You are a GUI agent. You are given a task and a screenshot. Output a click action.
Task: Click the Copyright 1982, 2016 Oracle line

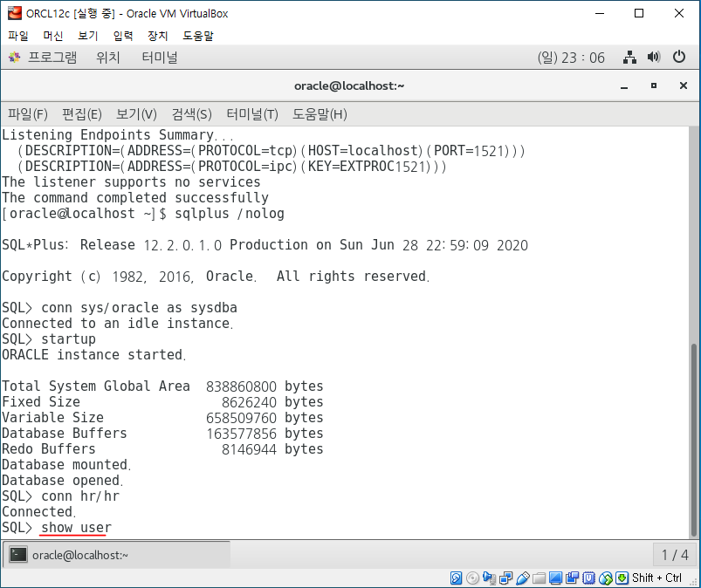[x=216, y=277]
